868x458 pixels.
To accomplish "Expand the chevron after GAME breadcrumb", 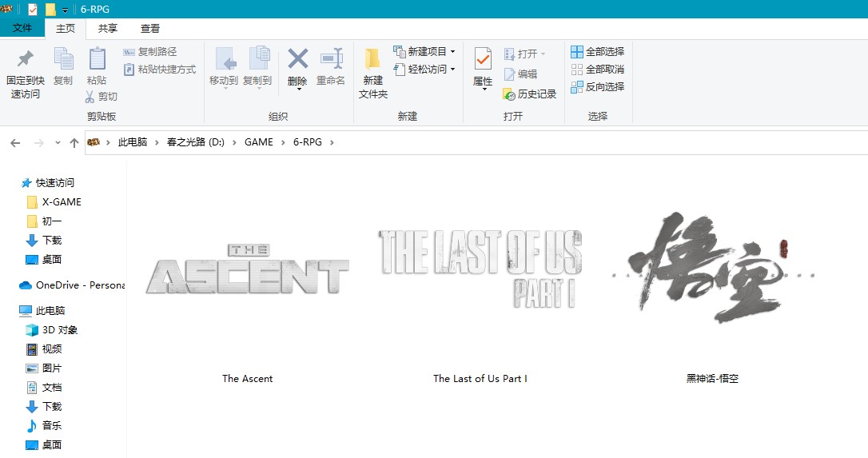I will [x=283, y=142].
